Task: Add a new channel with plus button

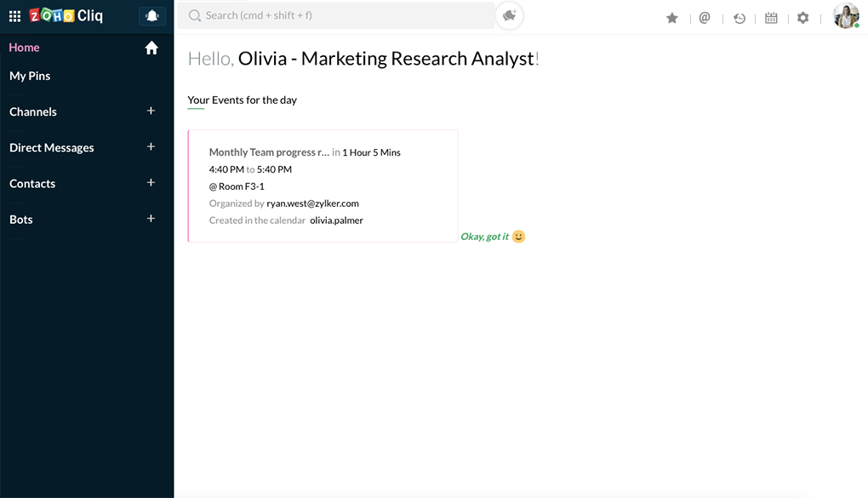Action: (151, 111)
